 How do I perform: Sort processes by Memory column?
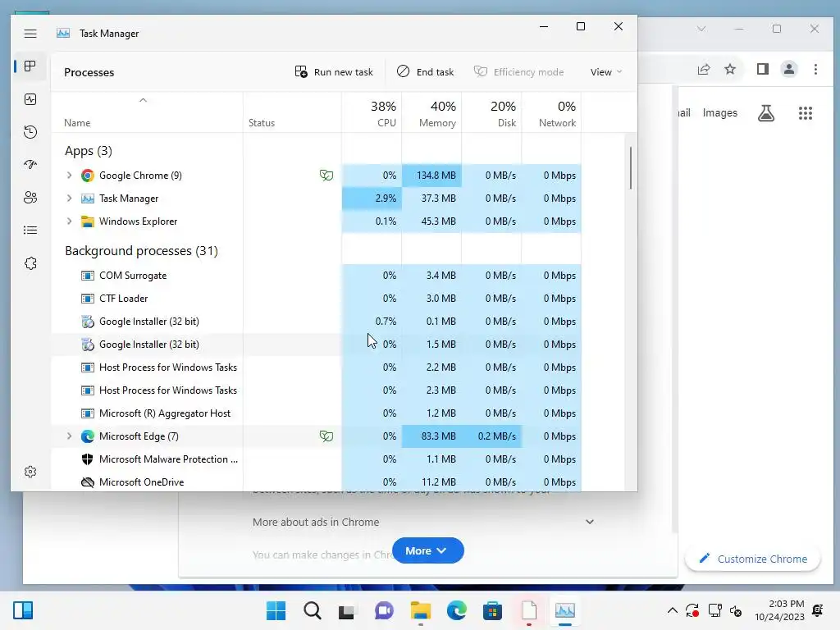[x=431, y=114]
